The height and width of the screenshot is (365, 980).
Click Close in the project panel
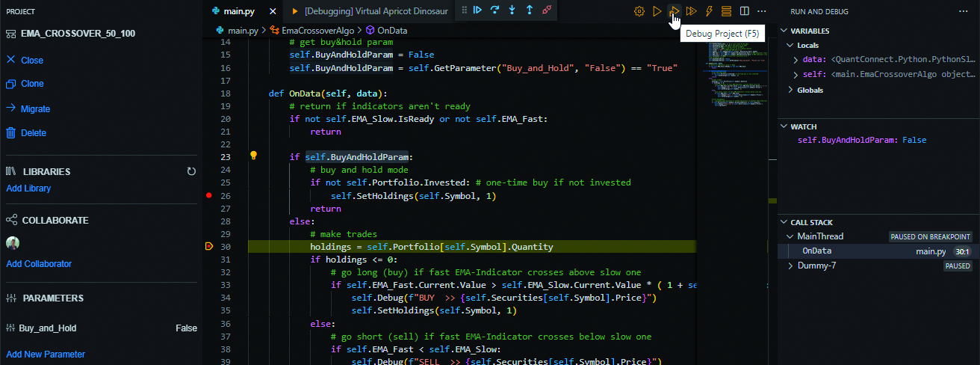[32, 61]
